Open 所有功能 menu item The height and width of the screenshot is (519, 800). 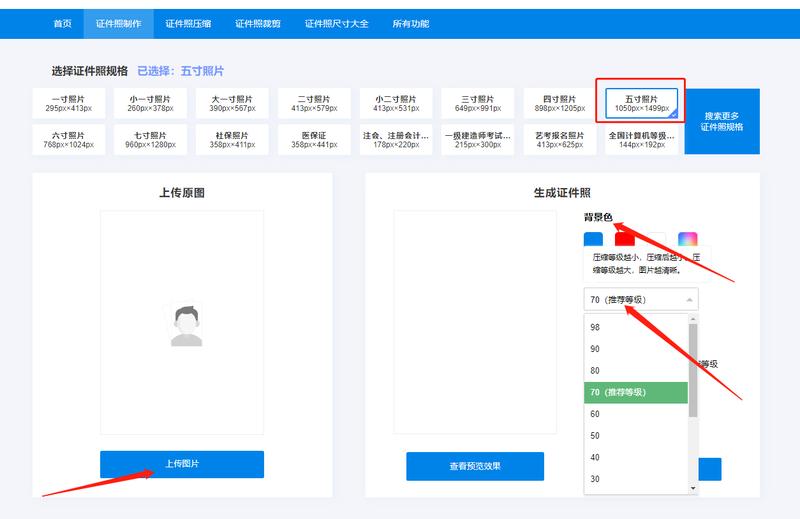(411, 23)
